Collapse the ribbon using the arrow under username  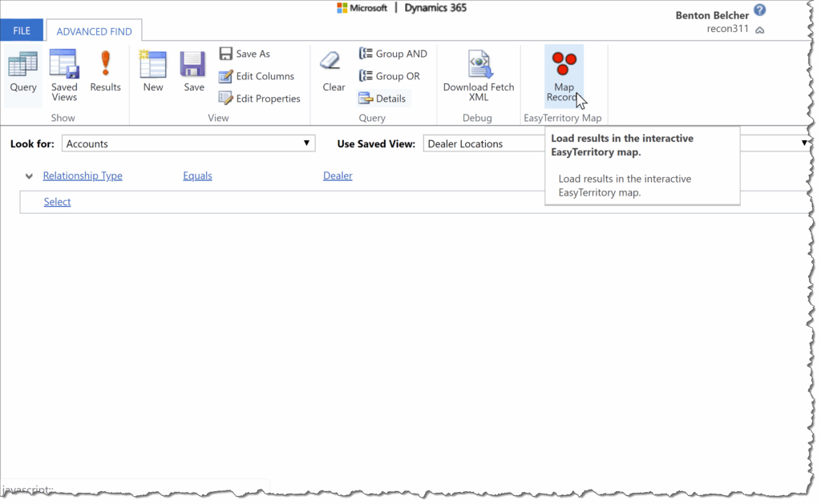coord(760,30)
